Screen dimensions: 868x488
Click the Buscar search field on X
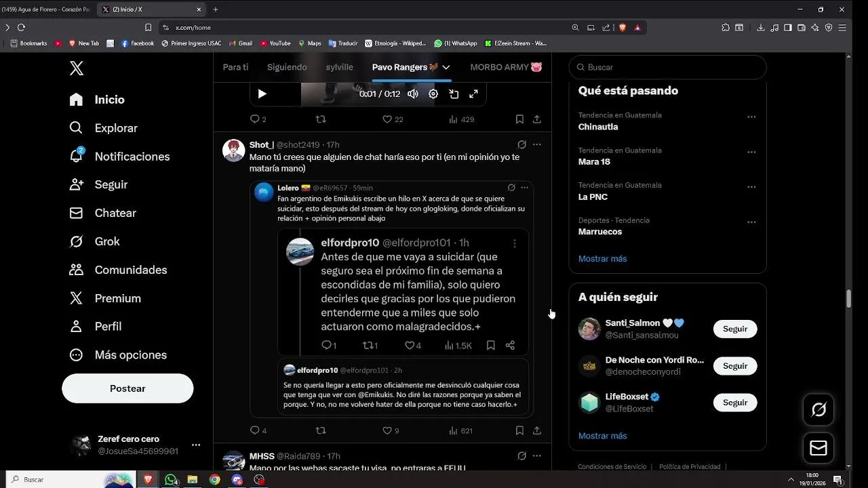[668, 67]
